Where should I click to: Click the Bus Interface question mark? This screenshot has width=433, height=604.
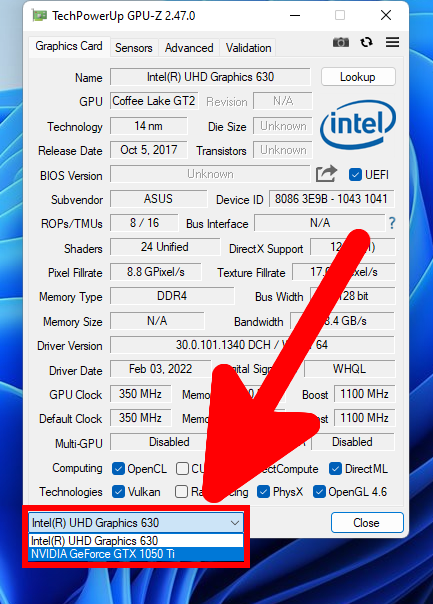(392, 223)
